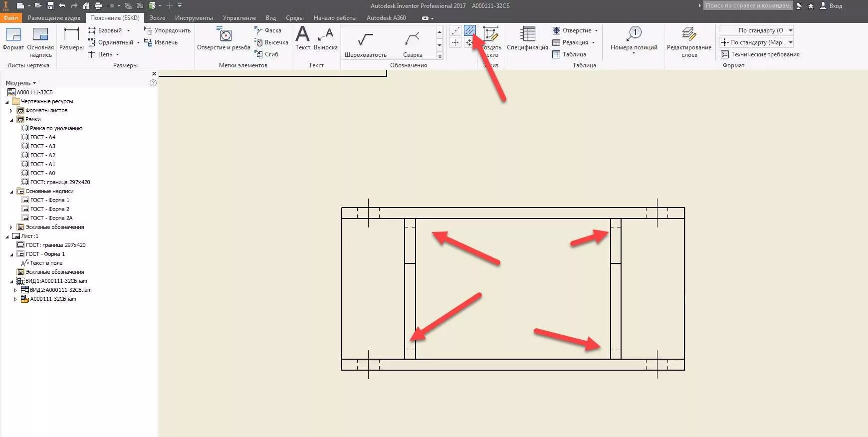Click the New file icon
This screenshot has width=868, height=437.
20,5
